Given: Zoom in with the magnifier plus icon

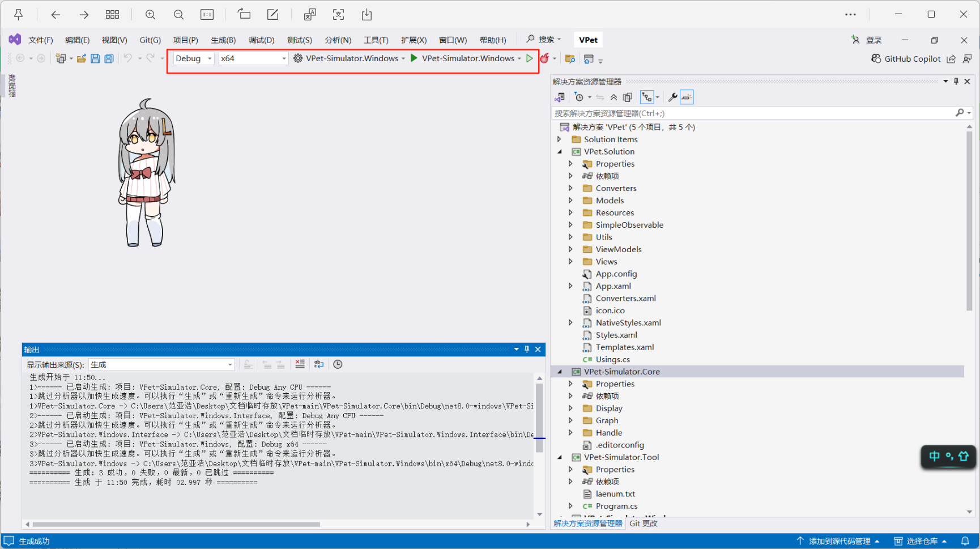Looking at the screenshot, I should 150,15.
